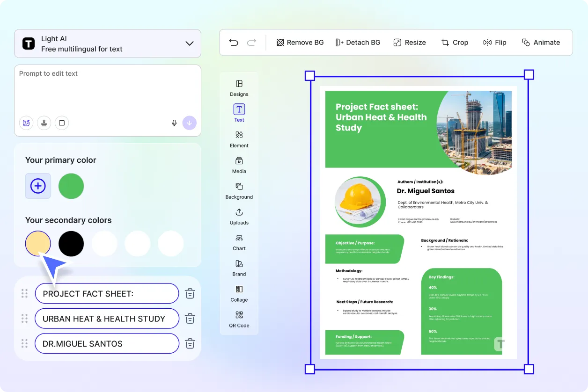Expand the Light AI model dropdown
This screenshot has height=392, width=588.
pyautogui.click(x=190, y=44)
